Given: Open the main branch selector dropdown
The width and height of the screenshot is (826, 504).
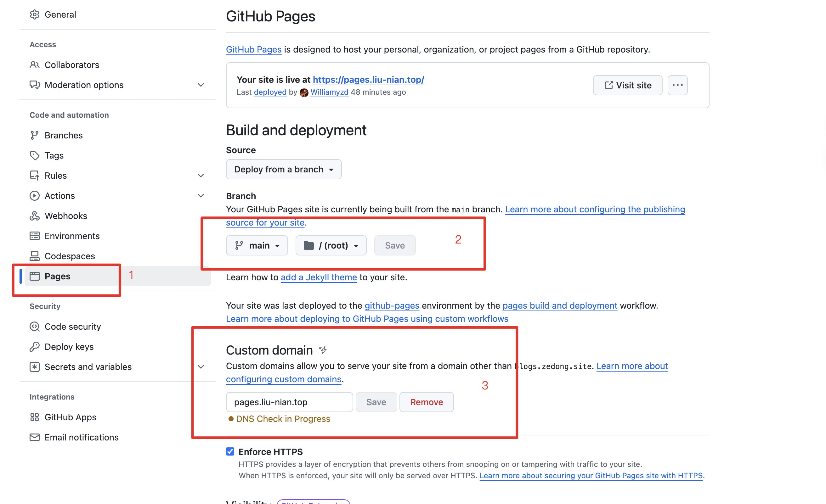Looking at the screenshot, I should pyautogui.click(x=257, y=245).
